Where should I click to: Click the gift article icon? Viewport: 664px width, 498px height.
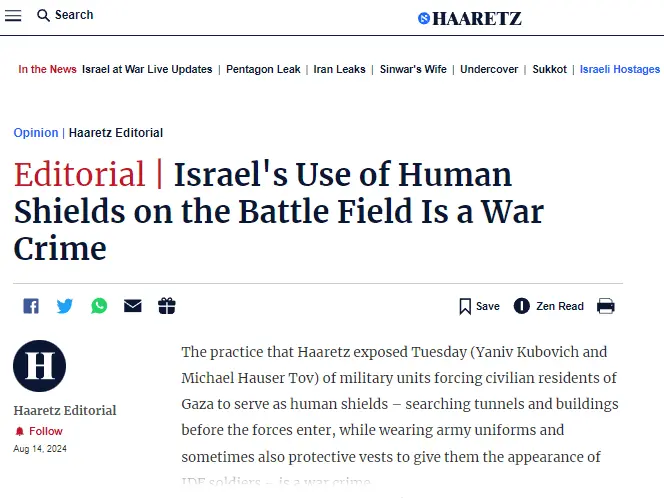(x=167, y=306)
